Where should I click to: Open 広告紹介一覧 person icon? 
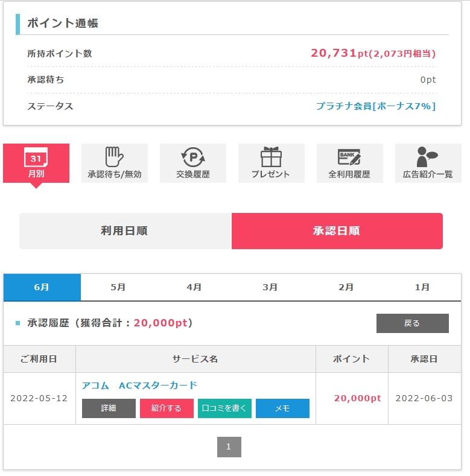tap(428, 158)
